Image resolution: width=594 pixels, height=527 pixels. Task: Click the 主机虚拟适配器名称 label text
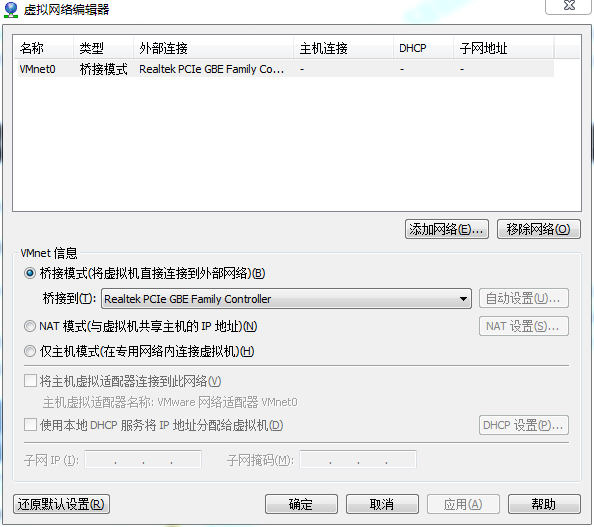[x=170, y=402]
